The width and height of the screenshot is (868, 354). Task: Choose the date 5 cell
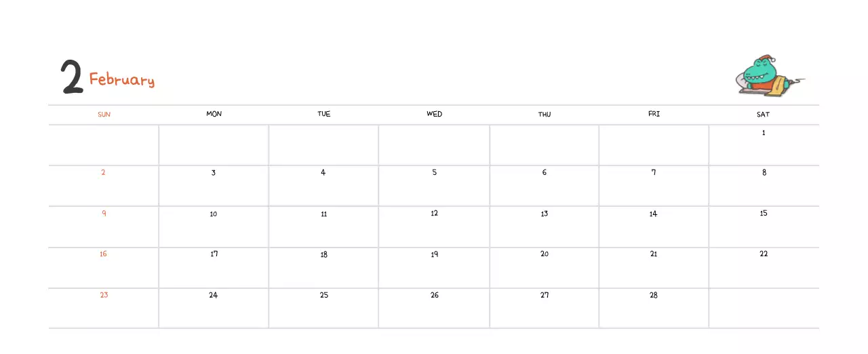pyautogui.click(x=434, y=185)
